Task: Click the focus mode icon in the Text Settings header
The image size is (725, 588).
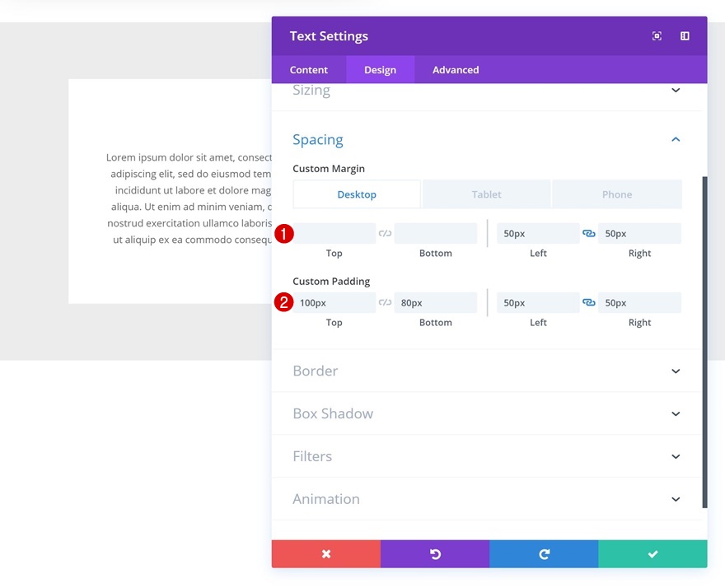Action: tap(656, 35)
